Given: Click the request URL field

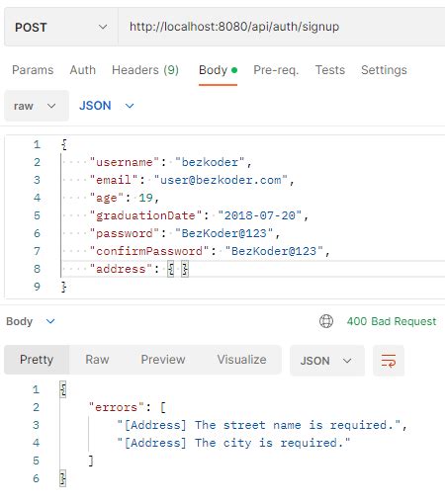Looking at the screenshot, I should pos(282,27).
